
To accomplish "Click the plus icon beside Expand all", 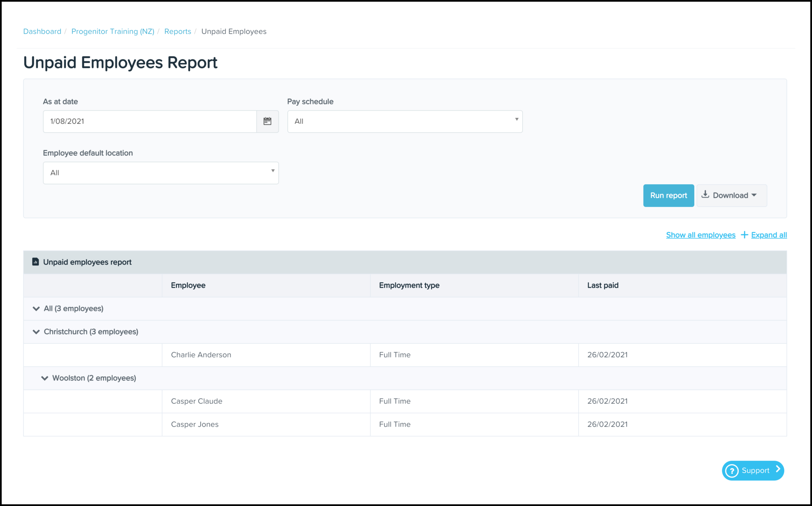I will [x=744, y=235].
